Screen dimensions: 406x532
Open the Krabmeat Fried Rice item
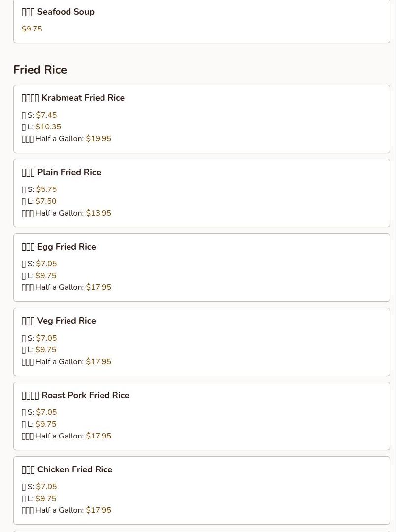[x=73, y=98]
